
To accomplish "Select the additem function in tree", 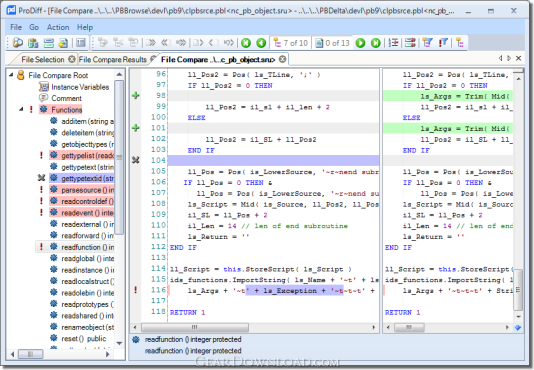I will coord(88,121).
